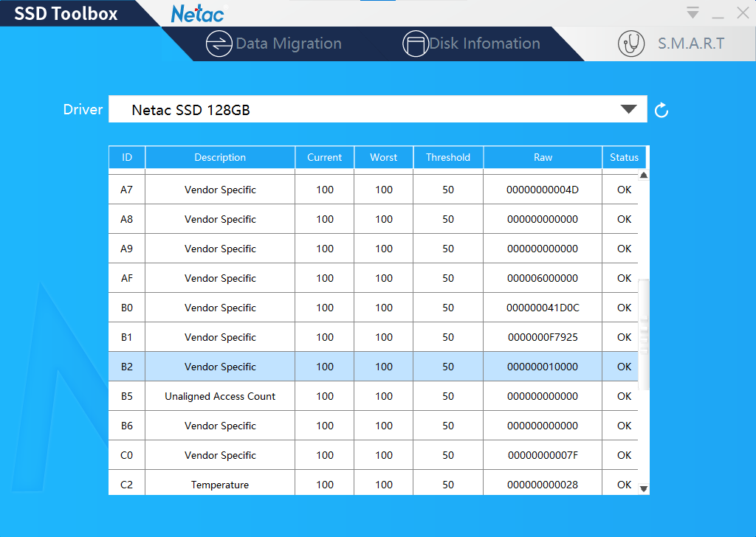Click the Driver label

pos(83,109)
